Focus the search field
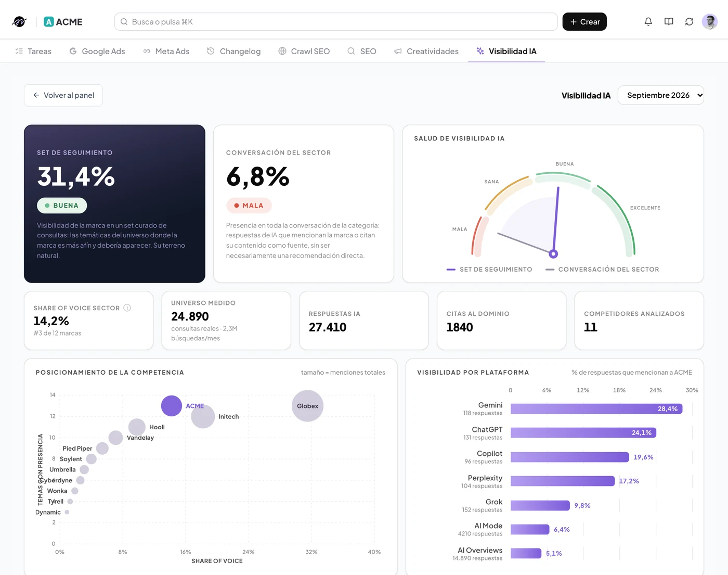 point(336,22)
